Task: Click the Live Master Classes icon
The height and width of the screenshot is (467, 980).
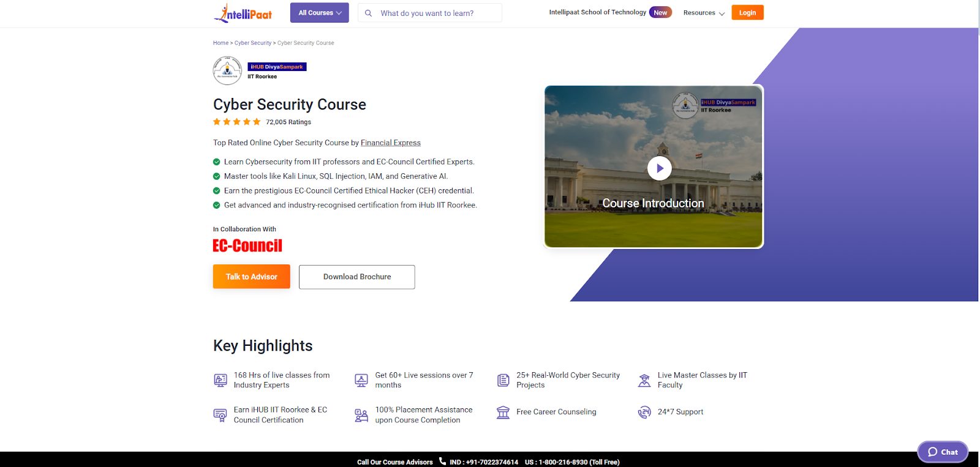Action: tap(644, 380)
